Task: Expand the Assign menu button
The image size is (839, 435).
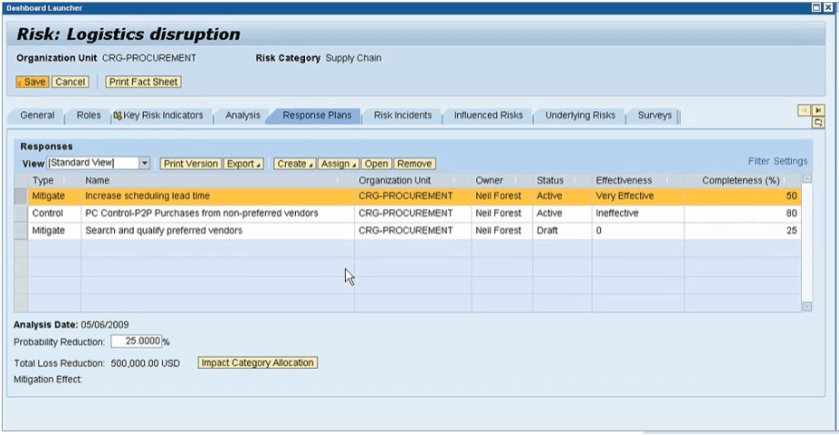Action: [x=338, y=164]
